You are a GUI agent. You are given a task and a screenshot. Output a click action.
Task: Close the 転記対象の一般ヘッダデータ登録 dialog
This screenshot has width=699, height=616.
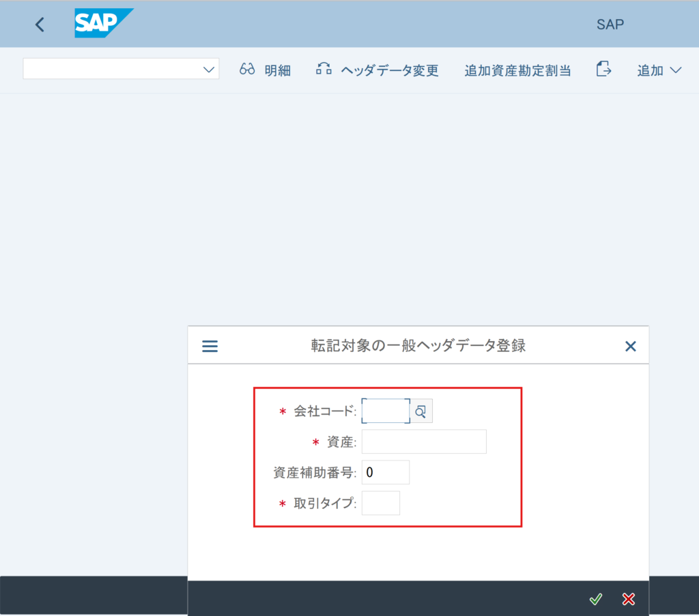[x=631, y=347]
